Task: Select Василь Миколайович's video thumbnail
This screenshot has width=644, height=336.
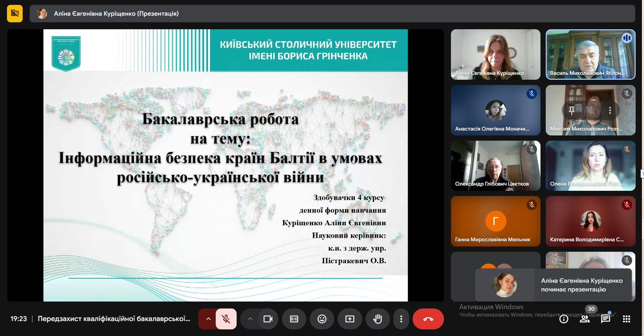Action: (590, 55)
